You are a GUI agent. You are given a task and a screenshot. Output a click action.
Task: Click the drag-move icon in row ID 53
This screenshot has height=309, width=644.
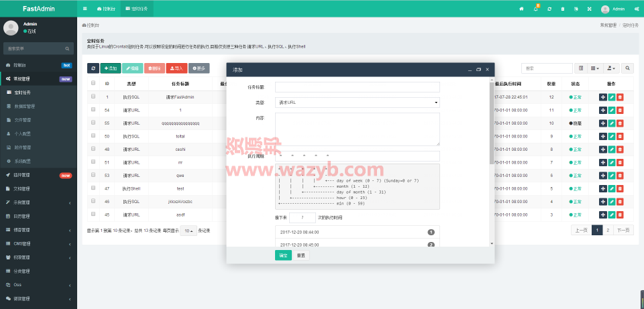click(x=603, y=176)
